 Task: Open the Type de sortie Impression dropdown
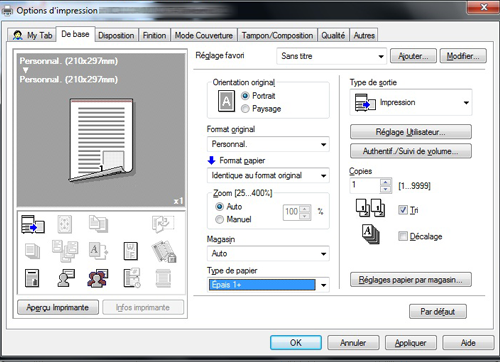click(x=411, y=103)
